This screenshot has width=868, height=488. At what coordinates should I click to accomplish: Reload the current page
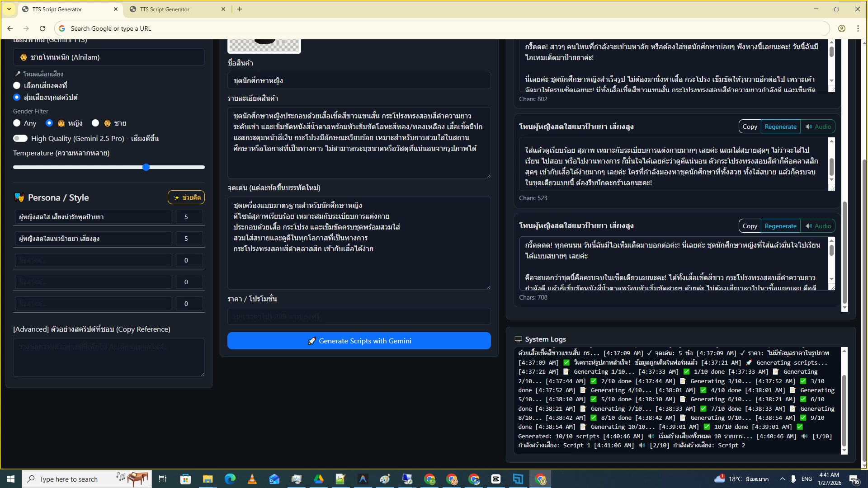[42, 28]
